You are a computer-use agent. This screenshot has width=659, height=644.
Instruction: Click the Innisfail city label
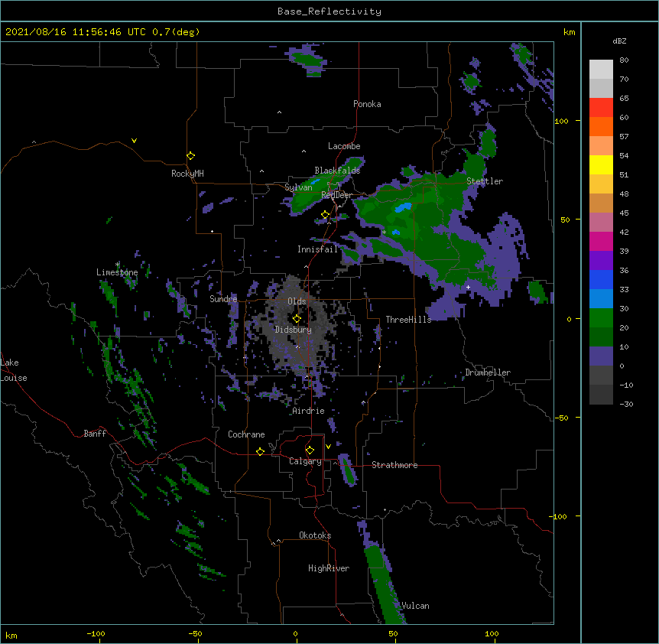pyautogui.click(x=318, y=249)
